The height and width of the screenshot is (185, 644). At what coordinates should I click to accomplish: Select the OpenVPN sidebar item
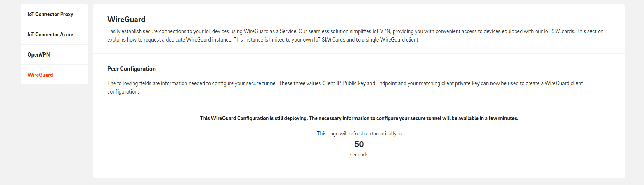click(39, 55)
